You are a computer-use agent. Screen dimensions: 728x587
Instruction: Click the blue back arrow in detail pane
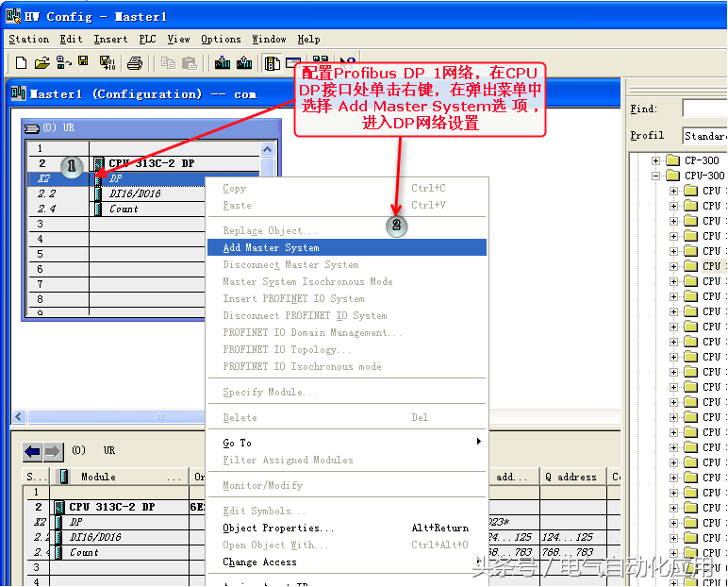pyautogui.click(x=33, y=451)
